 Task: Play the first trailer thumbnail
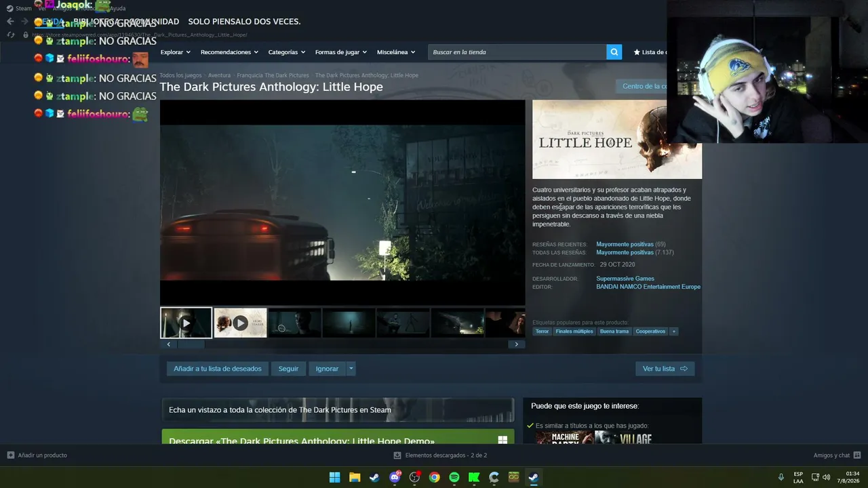(x=186, y=323)
